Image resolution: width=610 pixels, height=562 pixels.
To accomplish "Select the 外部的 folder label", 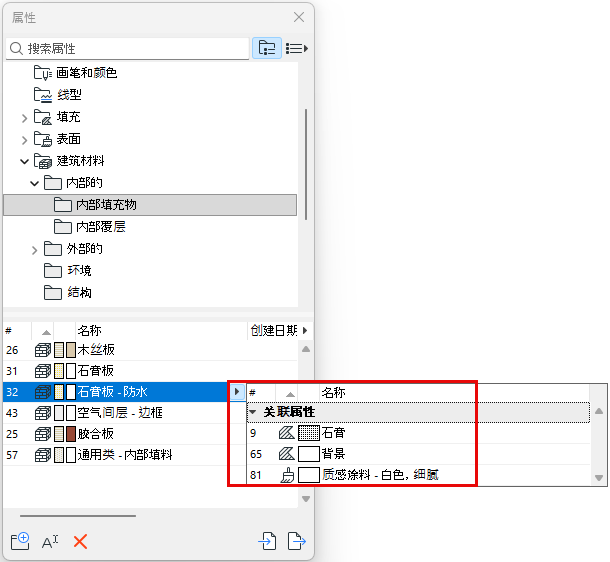I will tap(84, 249).
